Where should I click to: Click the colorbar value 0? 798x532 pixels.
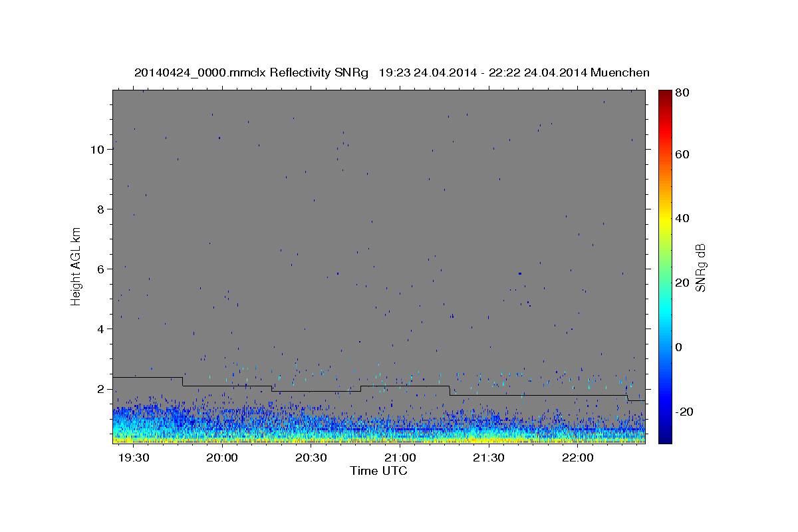[679, 347]
